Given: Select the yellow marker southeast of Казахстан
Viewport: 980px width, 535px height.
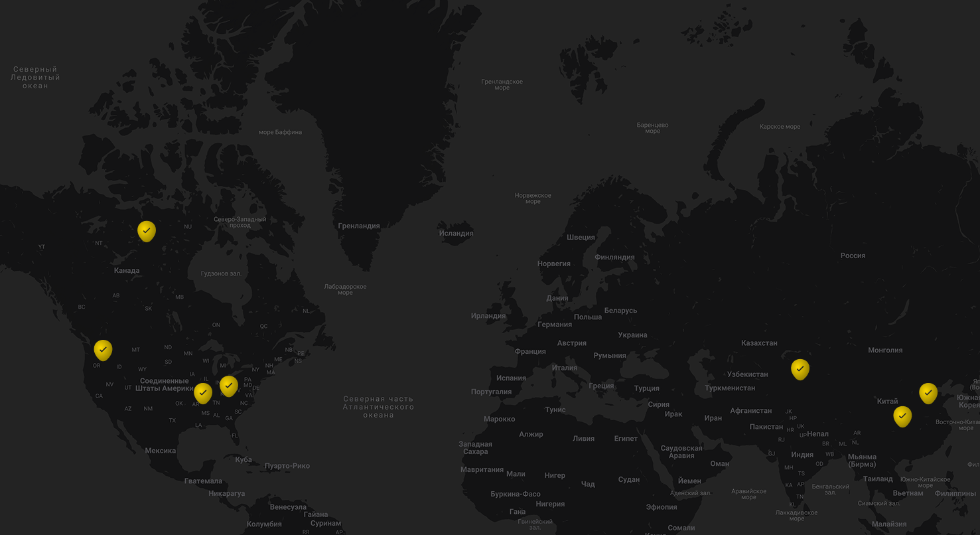Looking at the screenshot, I should [800, 368].
